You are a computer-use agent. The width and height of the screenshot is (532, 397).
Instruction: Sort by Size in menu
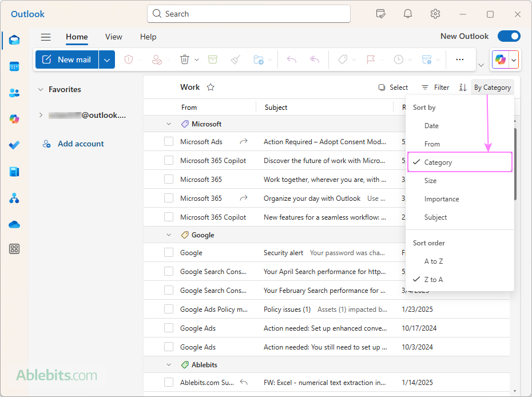pos(460,181)
